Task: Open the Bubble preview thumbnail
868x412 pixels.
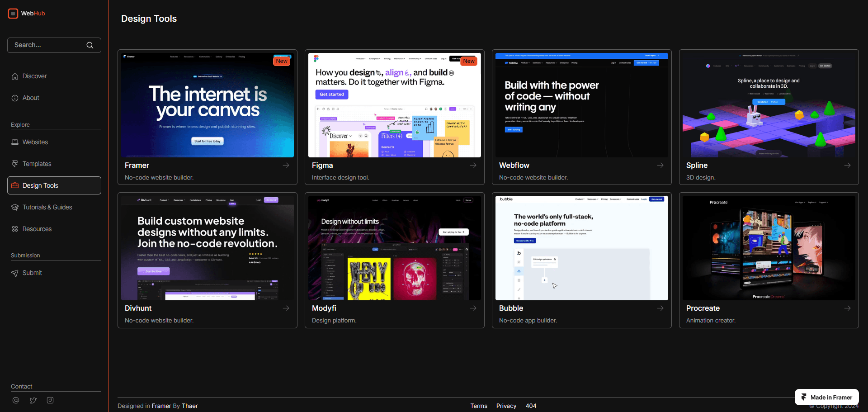Action: pyautogui.click(x=582, y=248)
